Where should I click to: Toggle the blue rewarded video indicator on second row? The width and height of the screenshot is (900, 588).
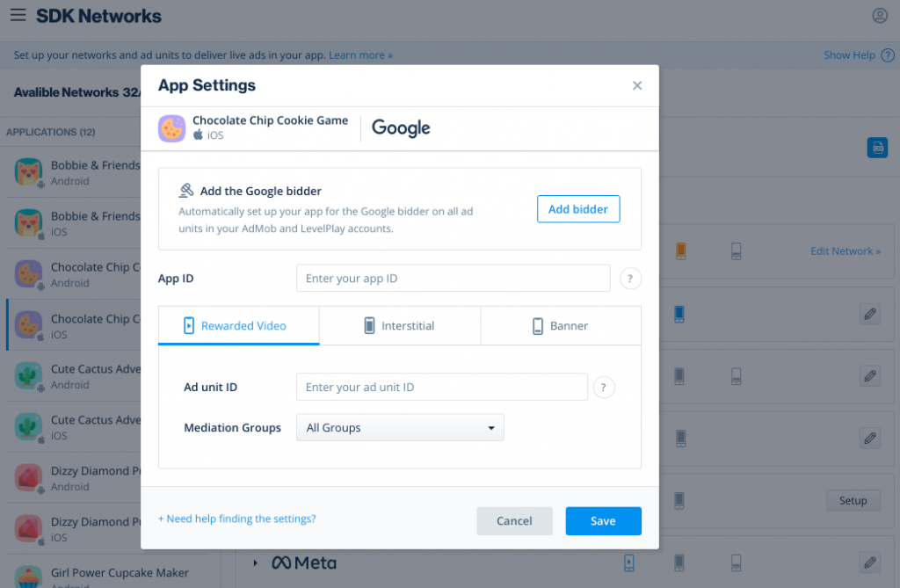pyautogui.click(x=679, y=314)
